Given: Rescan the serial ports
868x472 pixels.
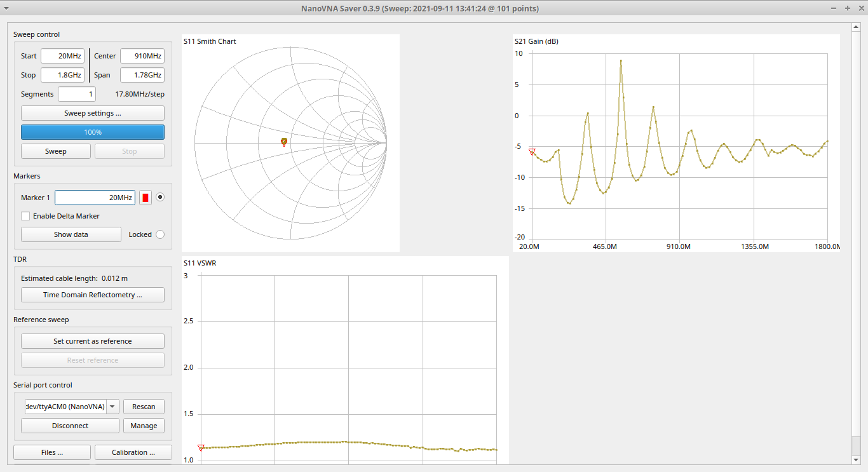Looking at the screenshot, I should [144, 407].
